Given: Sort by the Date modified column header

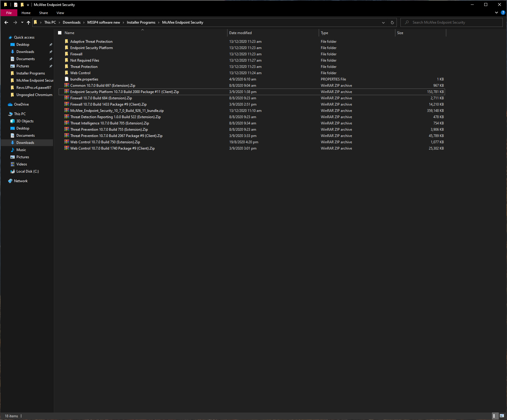Looking at the screenshot, I should point(240,33).
